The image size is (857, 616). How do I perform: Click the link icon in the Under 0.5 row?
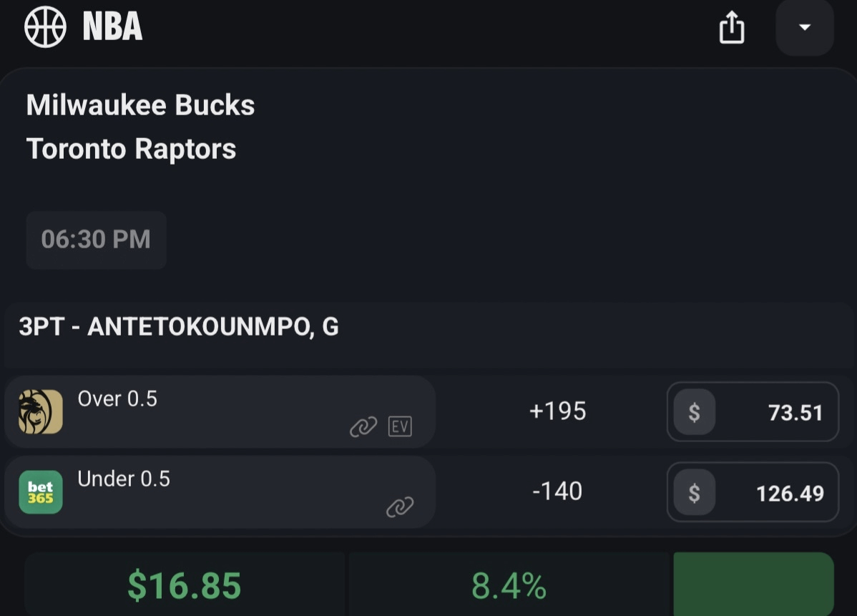400,507
